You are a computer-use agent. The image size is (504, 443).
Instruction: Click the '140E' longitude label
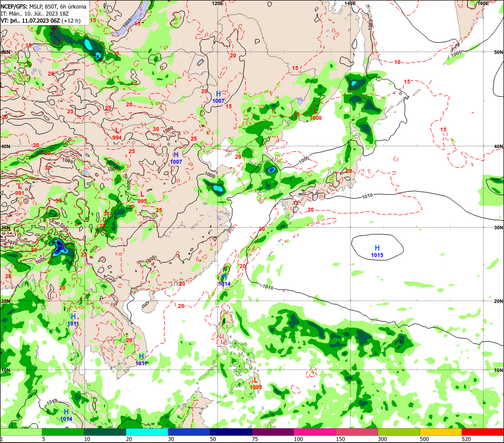click(x=350, y=3)
